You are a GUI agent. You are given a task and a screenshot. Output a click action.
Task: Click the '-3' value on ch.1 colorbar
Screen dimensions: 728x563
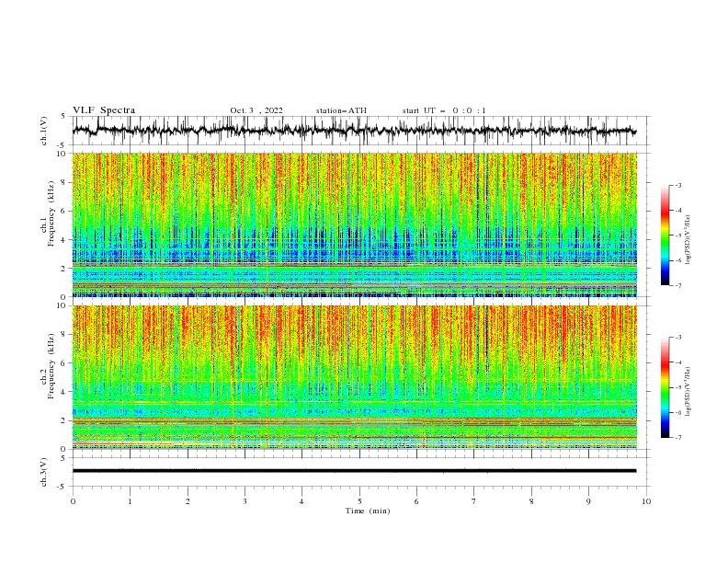tap(678, 185)
